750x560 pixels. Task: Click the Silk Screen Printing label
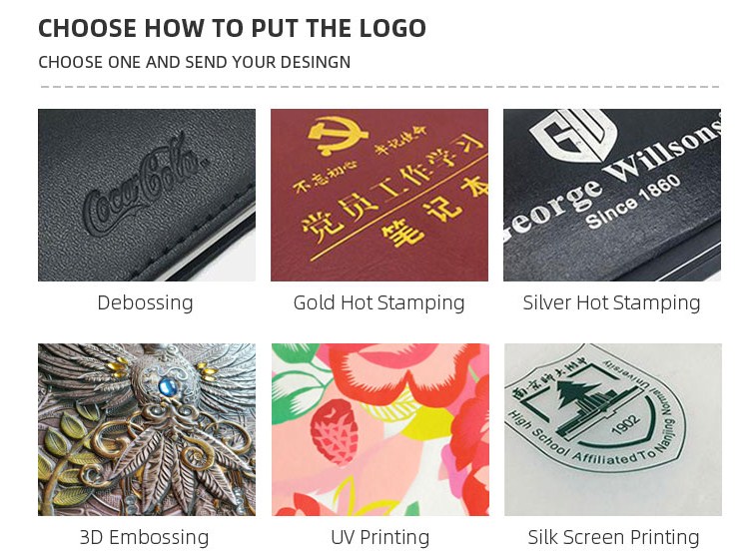tap(613, 537)
